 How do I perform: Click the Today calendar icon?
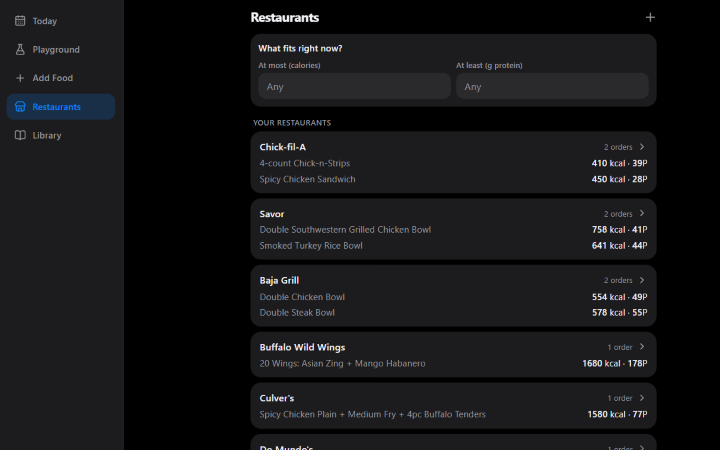[x=20, y=21]
